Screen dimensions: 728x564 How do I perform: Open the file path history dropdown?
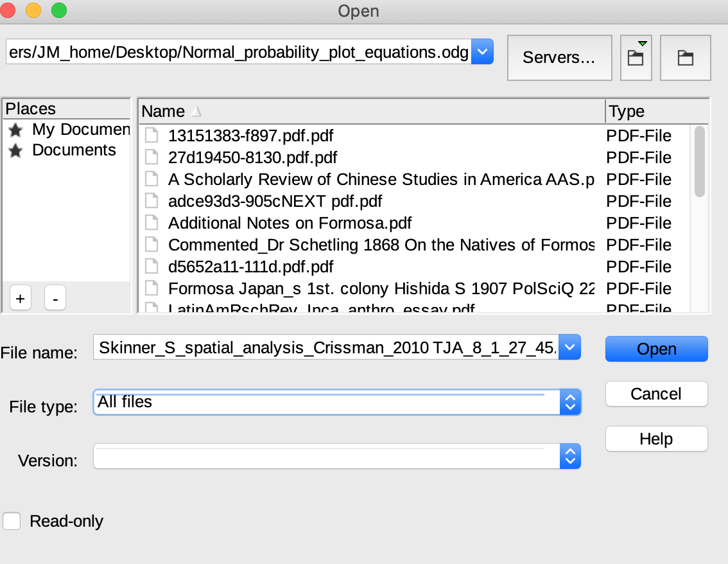pos(481,52)
